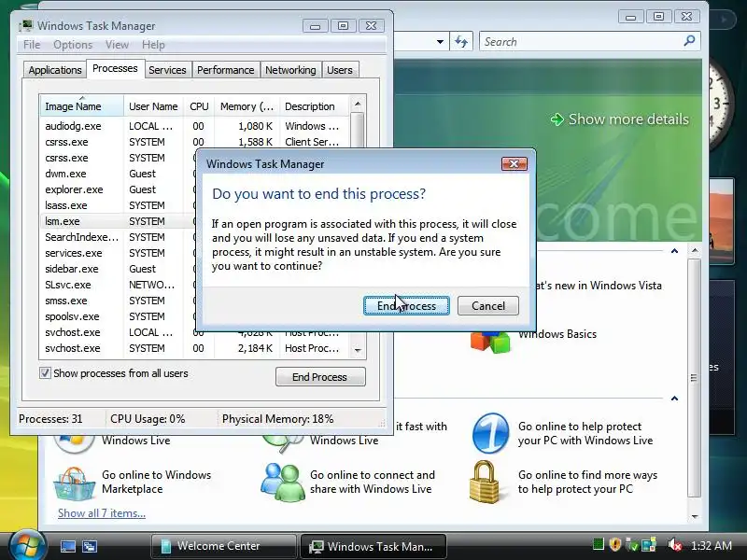Open Windows Marketplace basket icon
Viewport: 747px width, 560px height.
pyautogui.click(x=74, y=483)
